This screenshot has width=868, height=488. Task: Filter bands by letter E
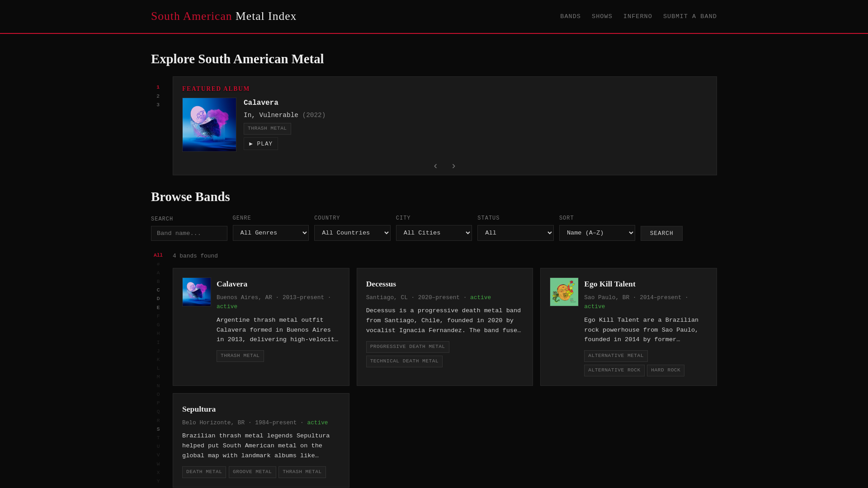[158, 308]
